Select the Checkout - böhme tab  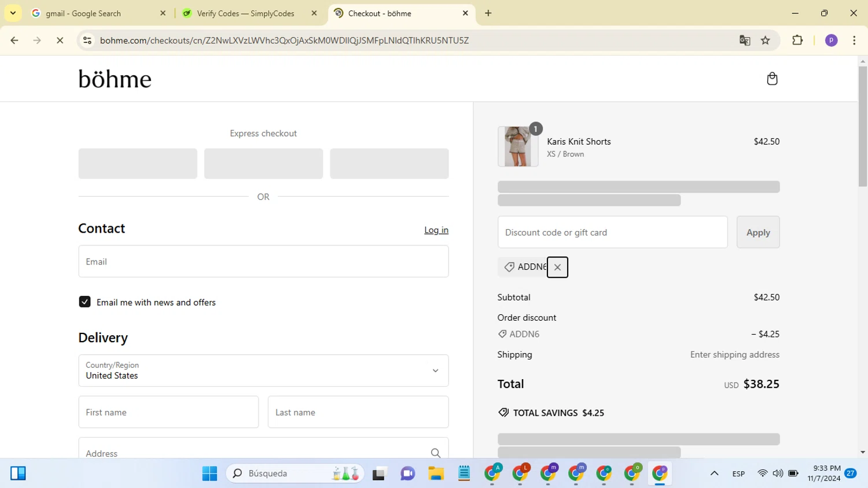402,13
